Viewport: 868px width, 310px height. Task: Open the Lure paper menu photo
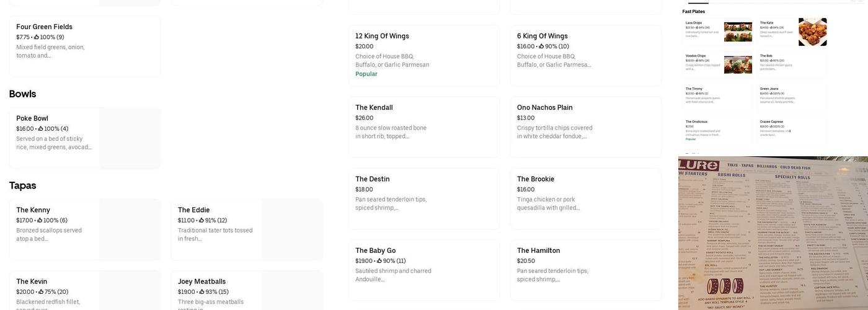pos(773,233)
